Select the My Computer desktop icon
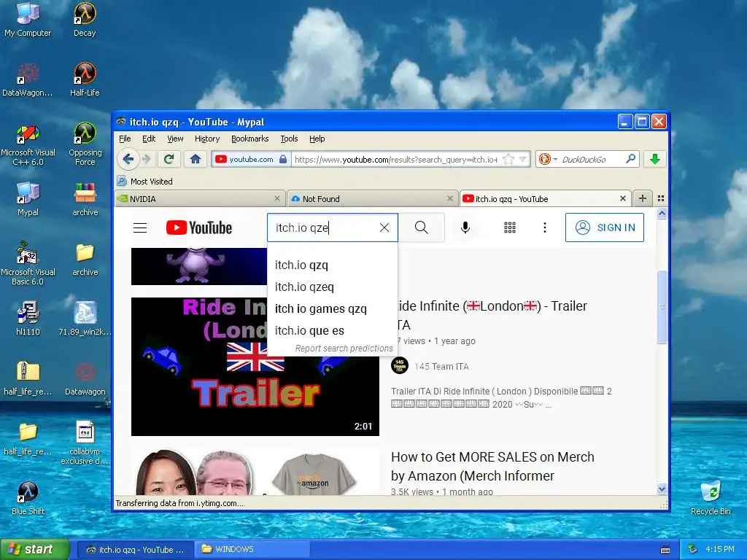747x560 pixels. (x=28, y=20)
